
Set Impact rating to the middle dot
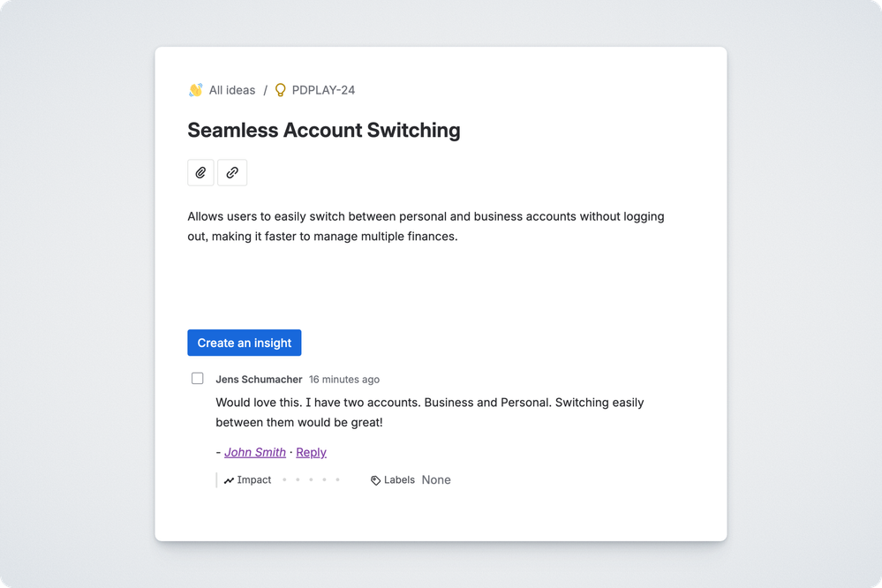(311, 480)
